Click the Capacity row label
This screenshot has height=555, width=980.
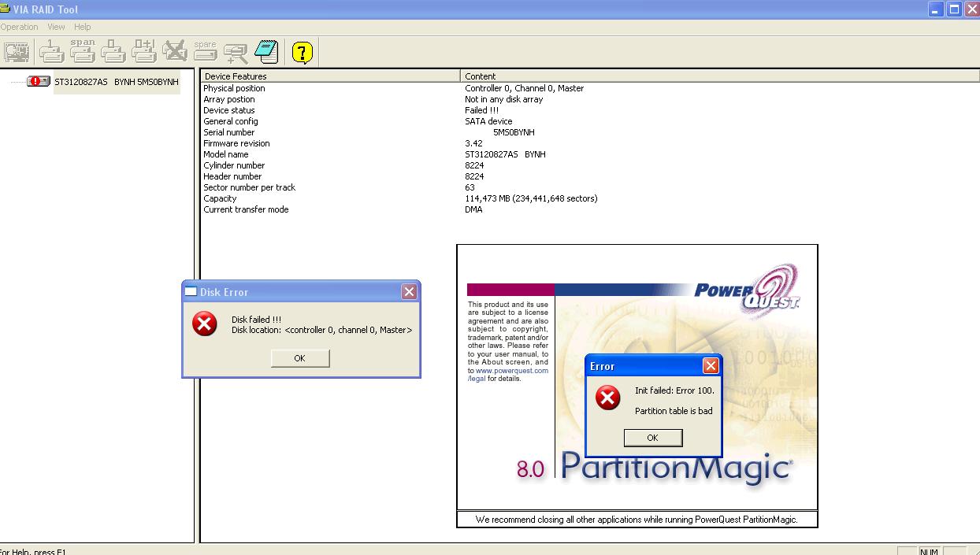(x=220, y=198)
